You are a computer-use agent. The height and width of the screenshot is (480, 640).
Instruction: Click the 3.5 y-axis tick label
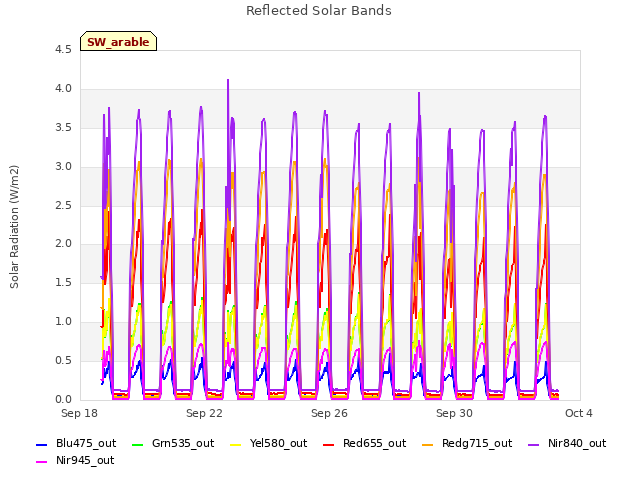pos(63,128)
